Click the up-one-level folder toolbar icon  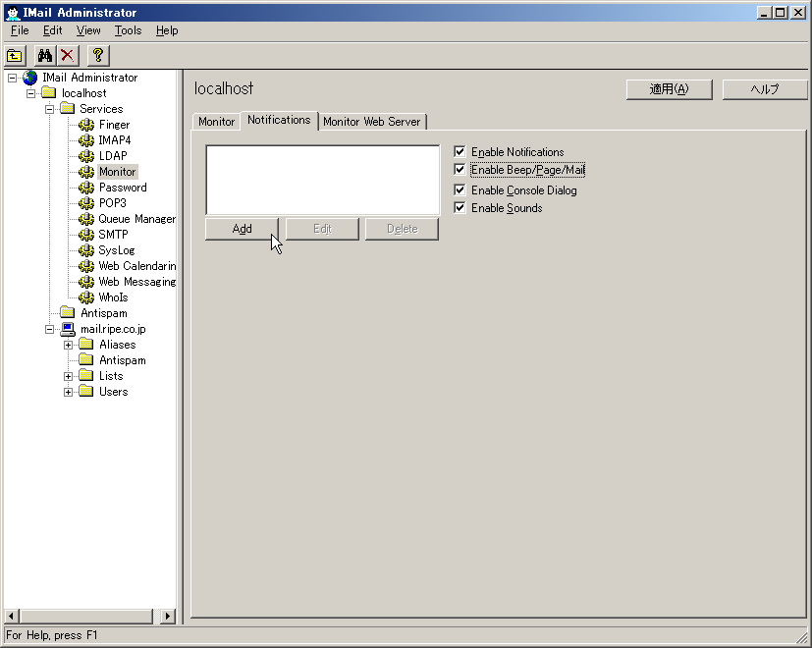click(x=15, y=55)
